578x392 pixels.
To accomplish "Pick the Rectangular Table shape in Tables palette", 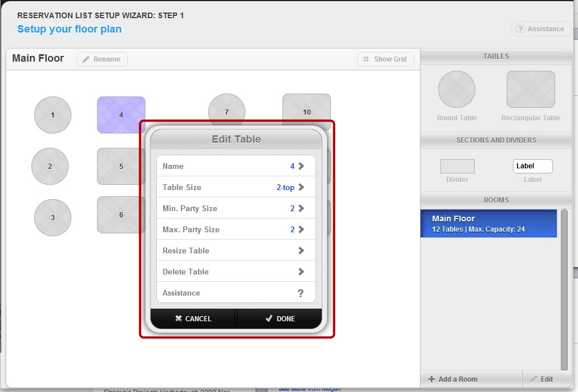I will (531, 90).
